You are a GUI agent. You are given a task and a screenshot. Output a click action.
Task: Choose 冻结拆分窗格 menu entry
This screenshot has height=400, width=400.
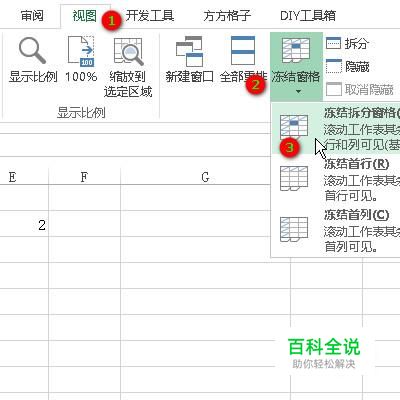(x=337, y=129)
